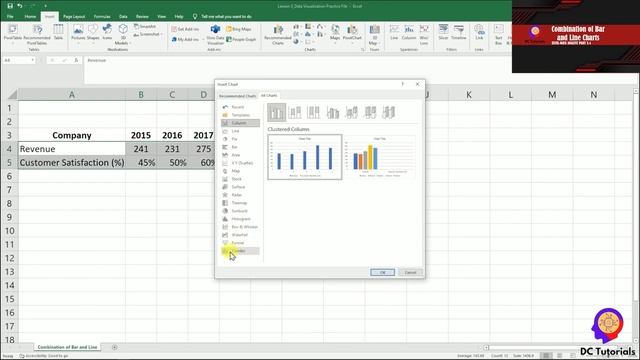
Task: Open Shapes dropdown in ribbon
Action: (x=93, y=33)
